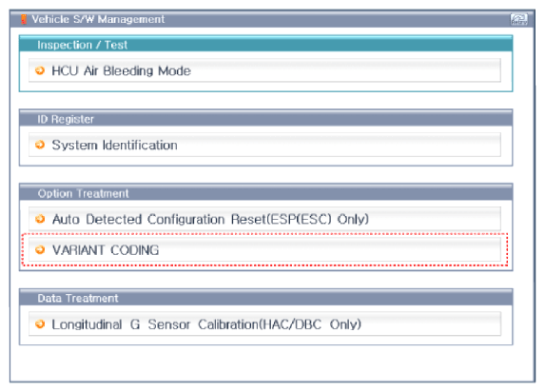Viewport: 545px width, 392px height.
Task: Launch Longitudinal G Sensor Calibration(HAC/DBC Only)
Action: [264, 324]
